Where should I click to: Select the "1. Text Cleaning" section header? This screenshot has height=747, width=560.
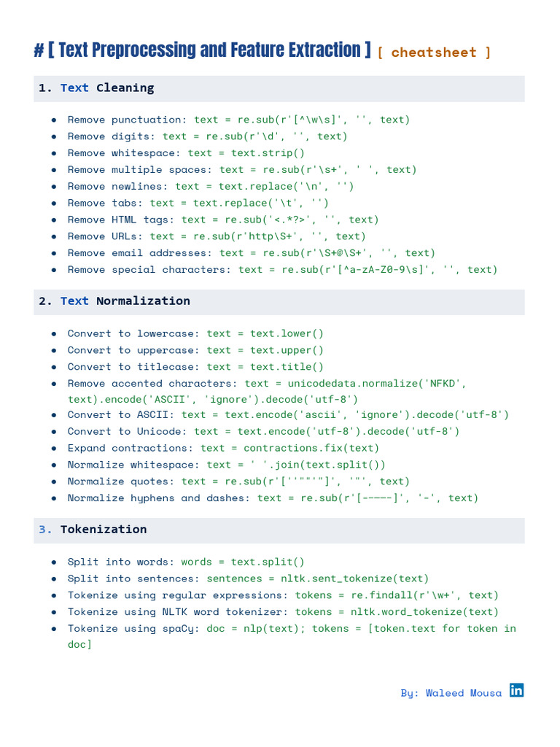pos(96,88)
